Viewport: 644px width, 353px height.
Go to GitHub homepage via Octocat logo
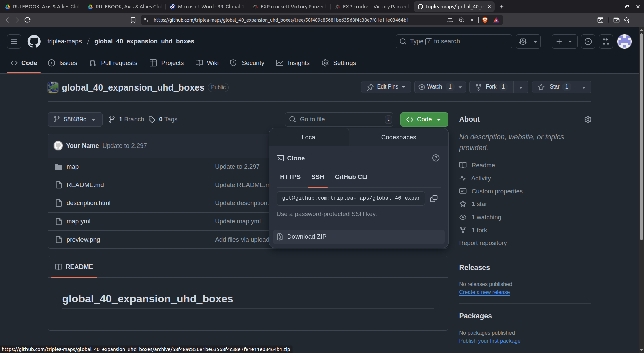34,41
